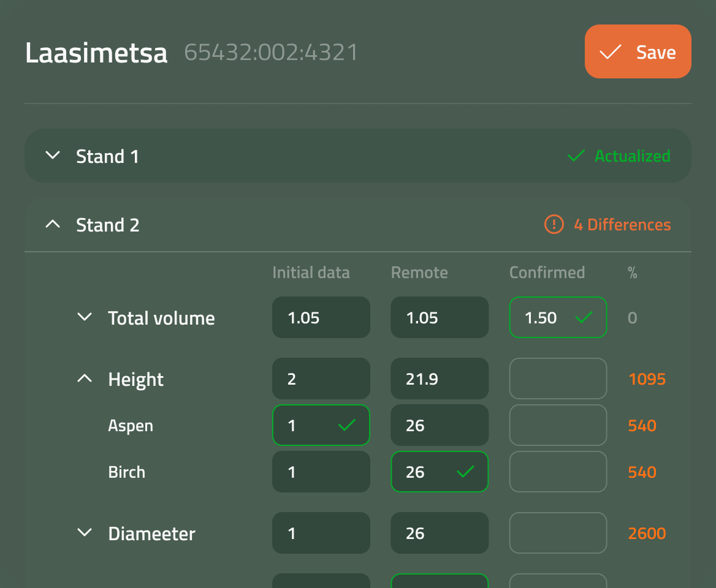Click the orange warning icon beside 4 Differences

coord(554,225)
